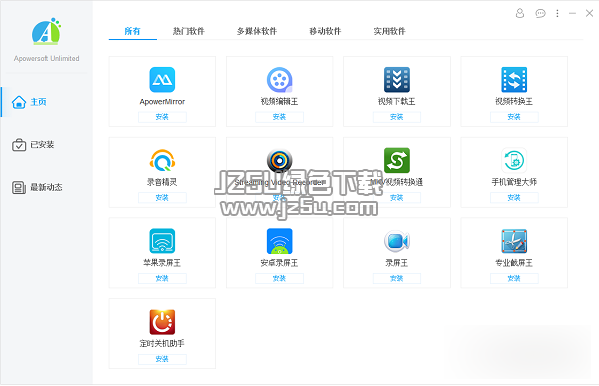Switch to the 多媒体软件 tab
This screenshot has height=386, width=599.
pyautogui.click(x=257, y=31)
